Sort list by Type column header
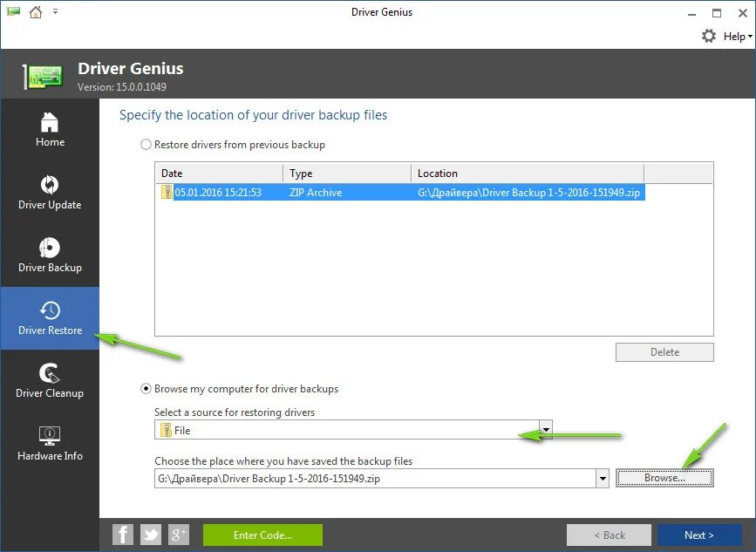756x552 pixels. [347, 173]
